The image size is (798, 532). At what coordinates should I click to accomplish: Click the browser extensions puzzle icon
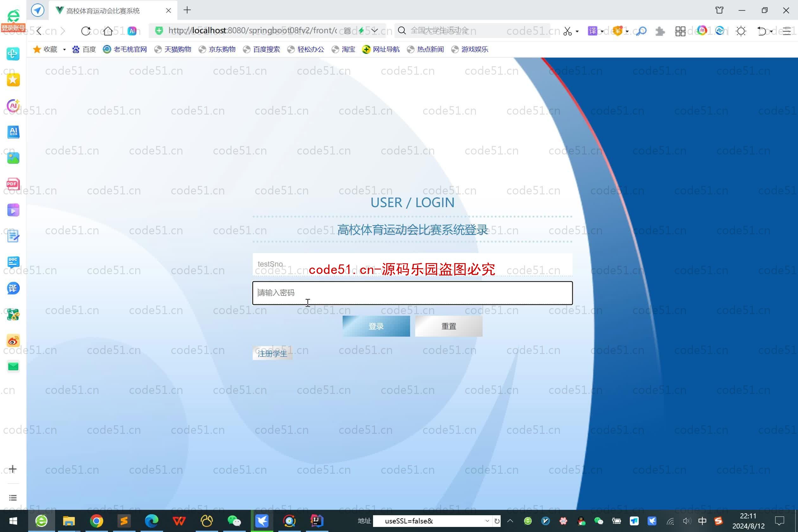(x=661, y=31)
